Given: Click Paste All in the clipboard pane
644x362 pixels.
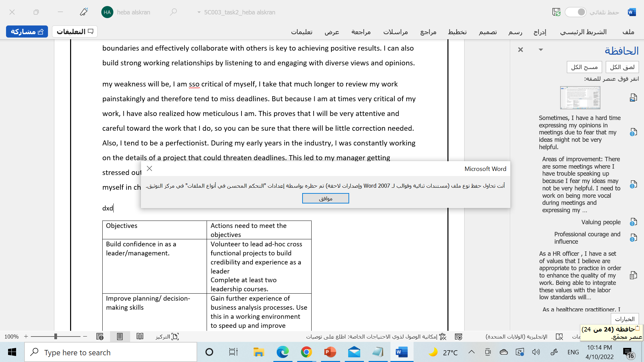Looking at the screenshot, I should click(622, 67).
